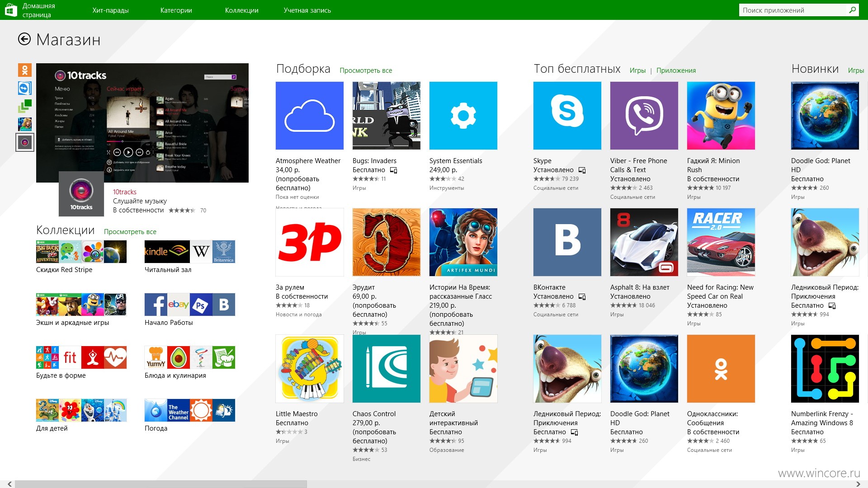Open the ВКонтакте app tile
Viewport: 868px width, 488px height.
pyautogui.click(x=567, y=242)
